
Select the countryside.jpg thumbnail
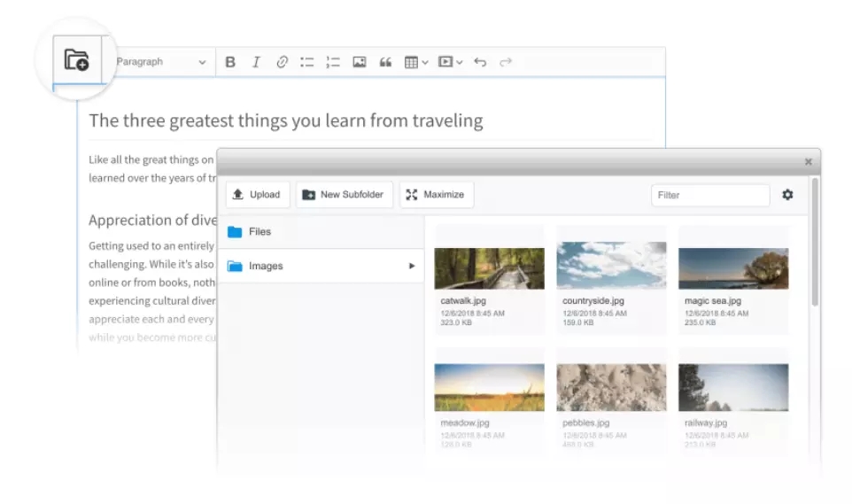point(611,266)
